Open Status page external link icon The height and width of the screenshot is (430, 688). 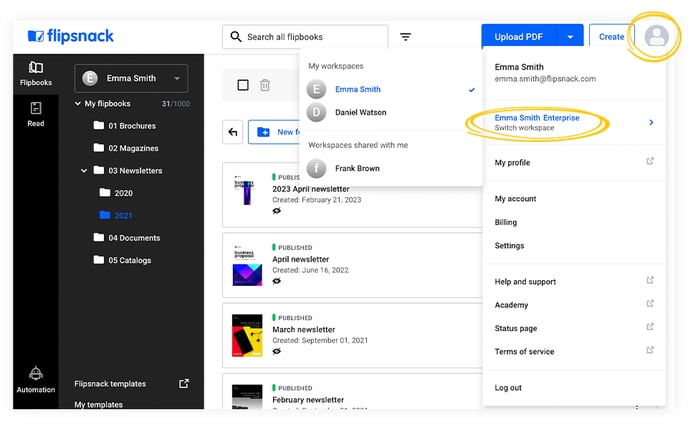(x=650, y=326)
